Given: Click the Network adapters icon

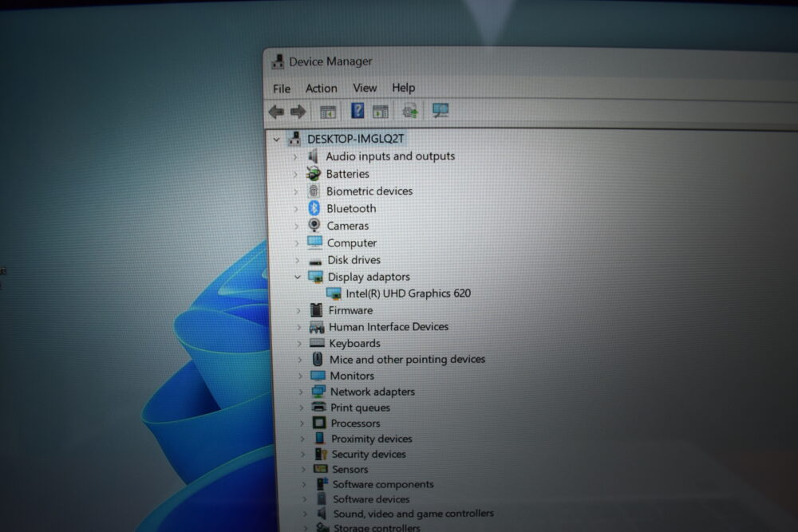Looking at the screenshot, I should (x=318, y=391).
